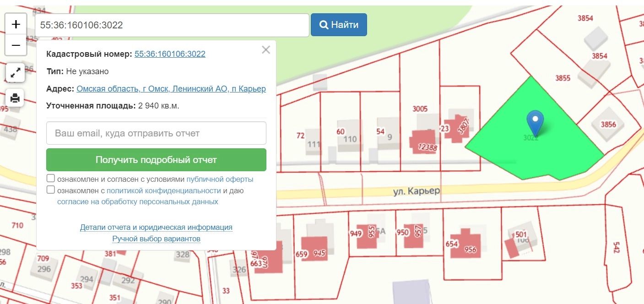The image size is (644, 304).
Task: Click Получить подробный отчет button
Action: 156,160
